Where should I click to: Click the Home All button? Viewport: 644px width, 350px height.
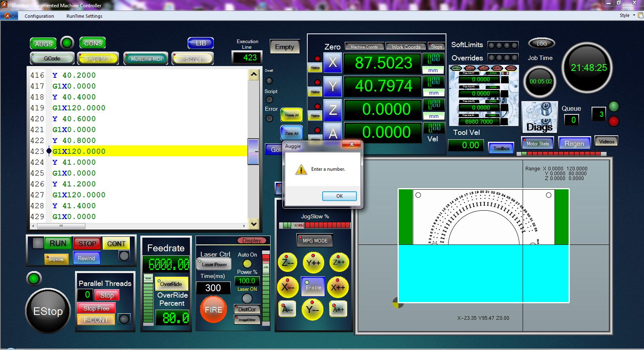click(x=292, y=115)
